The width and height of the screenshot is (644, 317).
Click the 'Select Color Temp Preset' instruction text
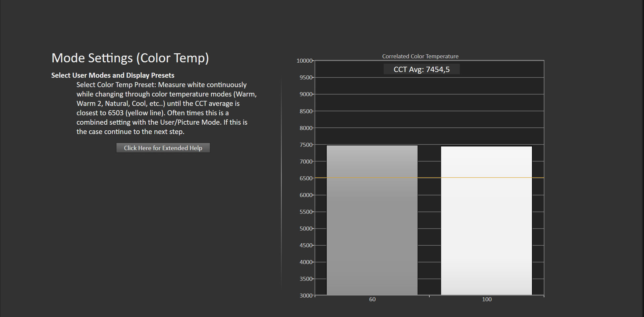[166, 108]
